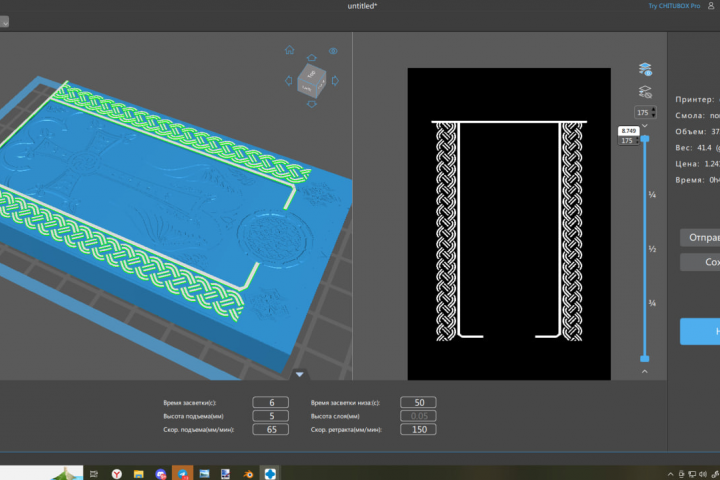Rotate view with the right arrow beside cube
Viewport: 720px width, 480px height.
(x=335, y=81)
